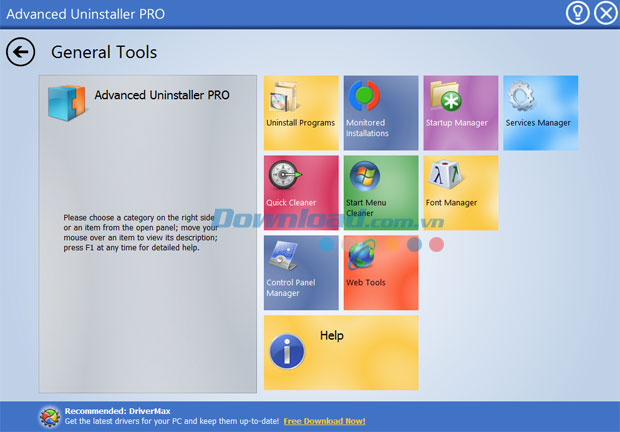620x432 pixels.
Task: Open the Font Manager tile
Action: [x=461, y=193]
